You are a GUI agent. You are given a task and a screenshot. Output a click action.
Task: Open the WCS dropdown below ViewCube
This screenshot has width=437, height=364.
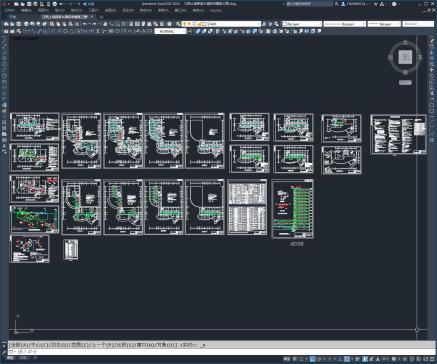coord(405,83)
